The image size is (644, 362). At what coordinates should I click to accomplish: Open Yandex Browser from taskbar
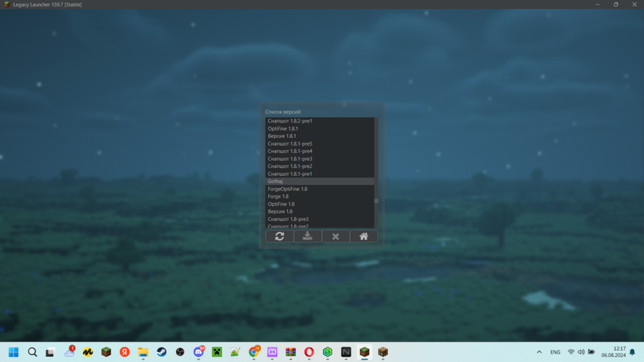click(124, 352)
